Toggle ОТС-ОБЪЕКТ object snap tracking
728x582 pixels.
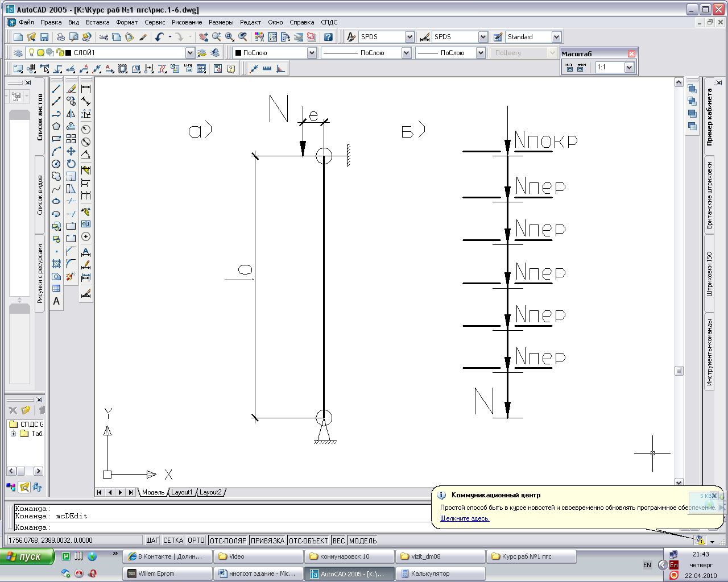308,541
